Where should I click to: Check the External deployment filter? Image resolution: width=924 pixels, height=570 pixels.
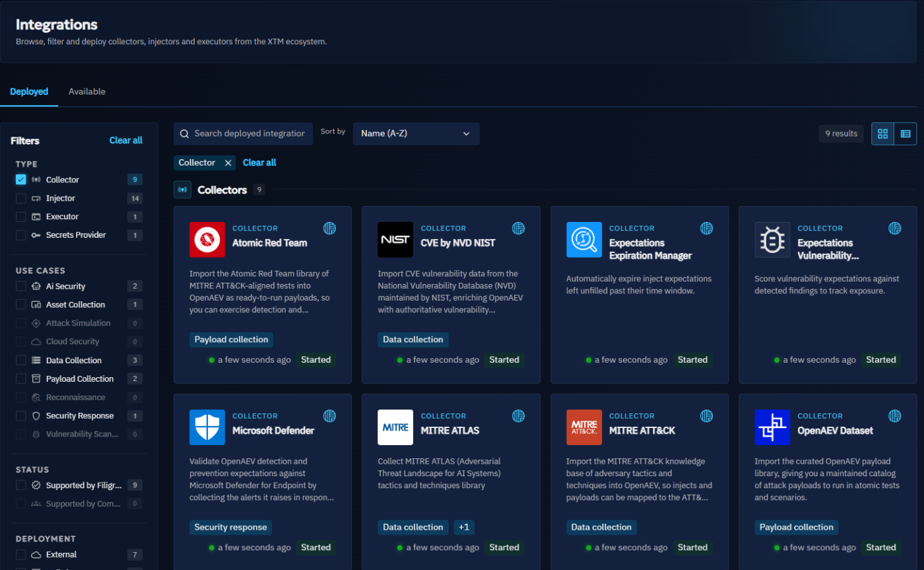coord(21,555)
